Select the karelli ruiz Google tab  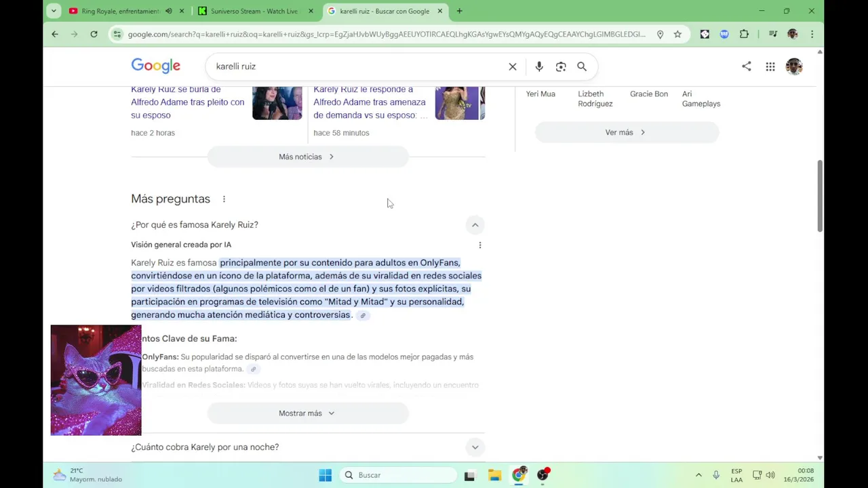(x=384, y=11)
